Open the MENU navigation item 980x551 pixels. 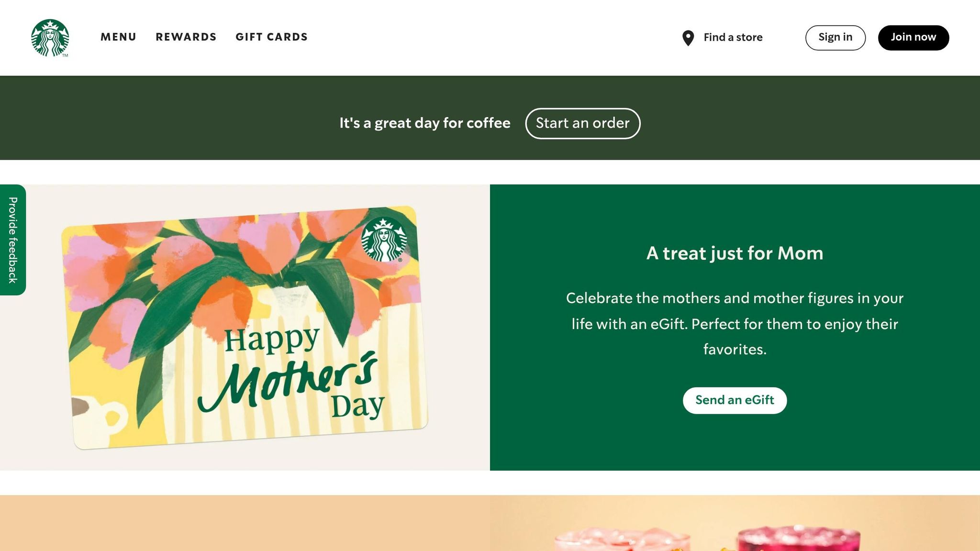click(x=118, y=37)
